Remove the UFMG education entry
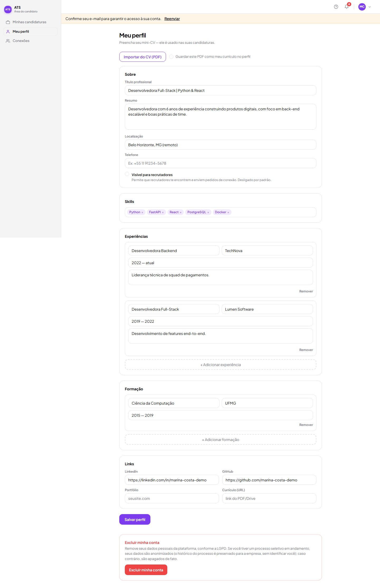Screen dimensions: 380x588 point(306,425)
